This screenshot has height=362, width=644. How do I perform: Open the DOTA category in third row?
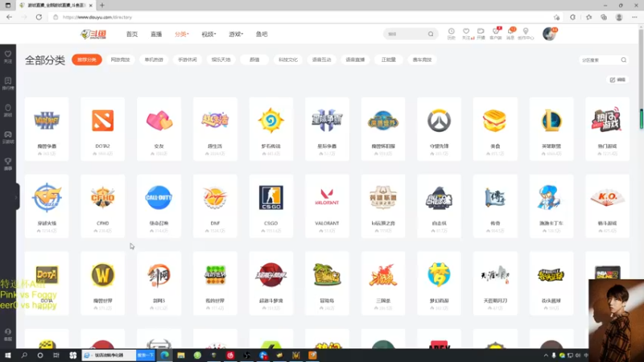(47, 283)
